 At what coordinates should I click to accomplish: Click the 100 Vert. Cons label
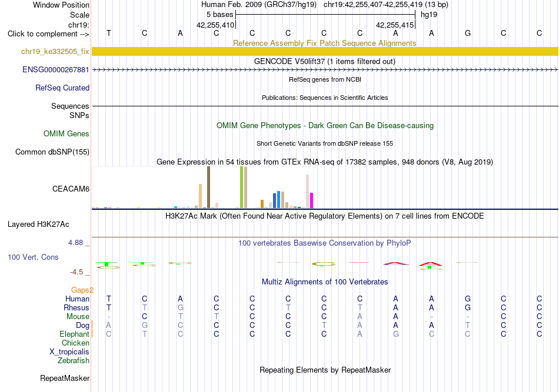coord(33,257)
